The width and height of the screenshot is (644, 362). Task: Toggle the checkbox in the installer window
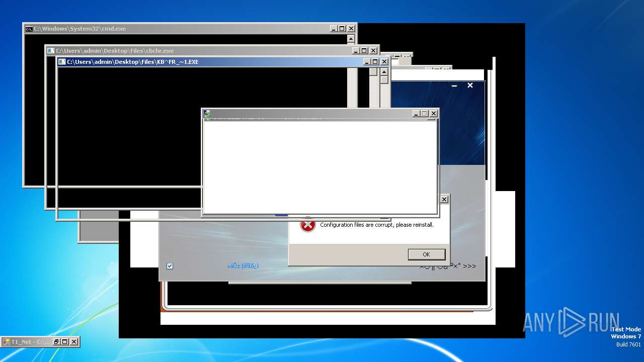pyautogui.click(x=170, y=266)
